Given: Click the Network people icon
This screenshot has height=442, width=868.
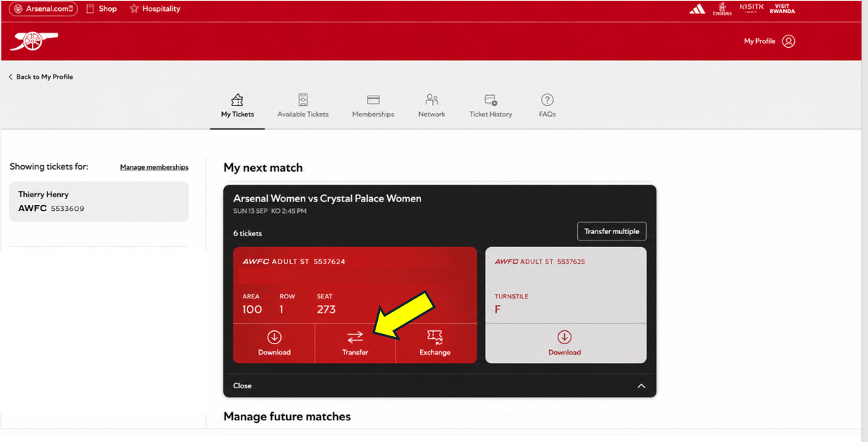Looking at the screenshot, I should point(431,99).
